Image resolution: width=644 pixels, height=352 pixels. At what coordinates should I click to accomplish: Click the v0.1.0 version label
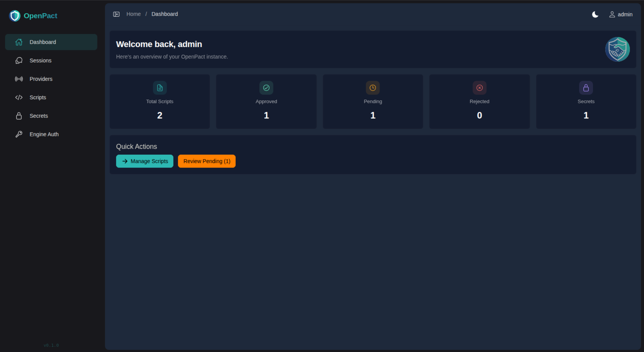tap(51, 345)
